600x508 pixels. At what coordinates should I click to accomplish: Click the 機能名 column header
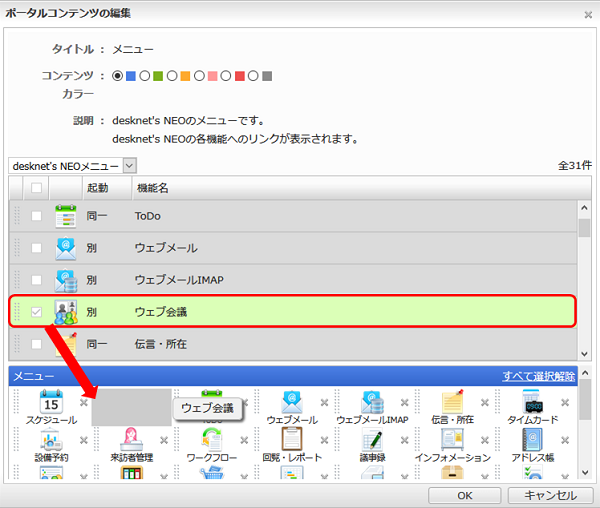point(152,188)
